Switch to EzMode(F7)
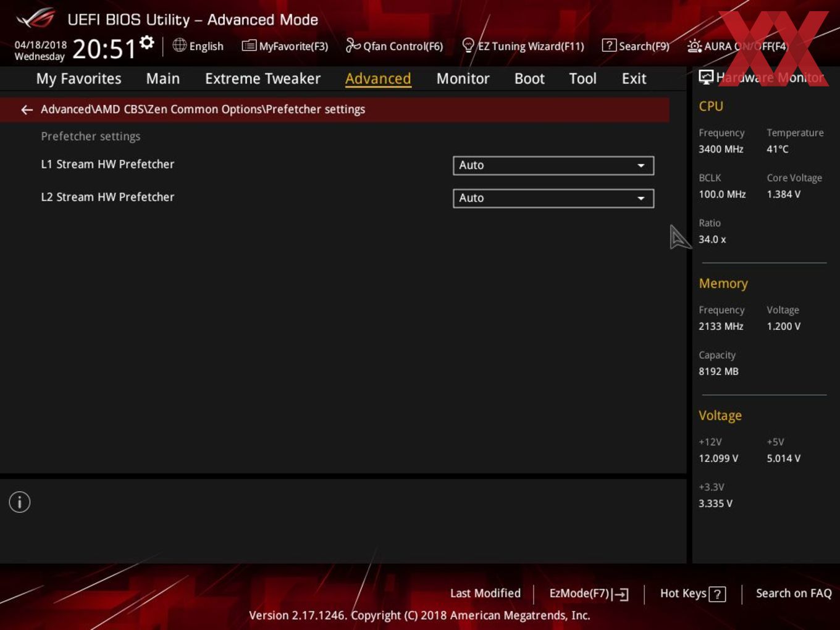This screenshot has height=630, width=840. (x=589, y=594)
